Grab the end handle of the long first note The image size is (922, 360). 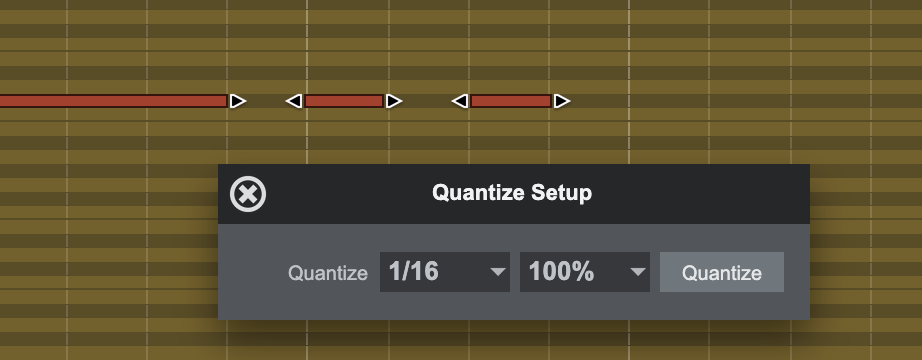point(237,101)
